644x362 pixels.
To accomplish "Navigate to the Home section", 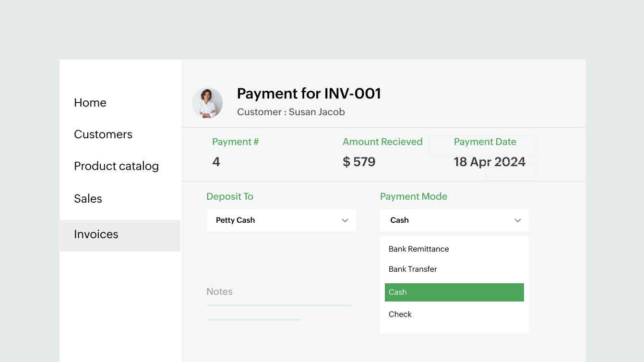I will pos(90,102).
